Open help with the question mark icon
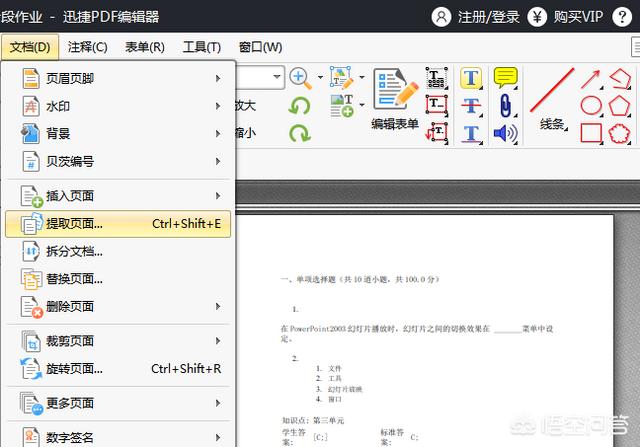The height and width of the screenshot is (447, 640). pos(622,17)
